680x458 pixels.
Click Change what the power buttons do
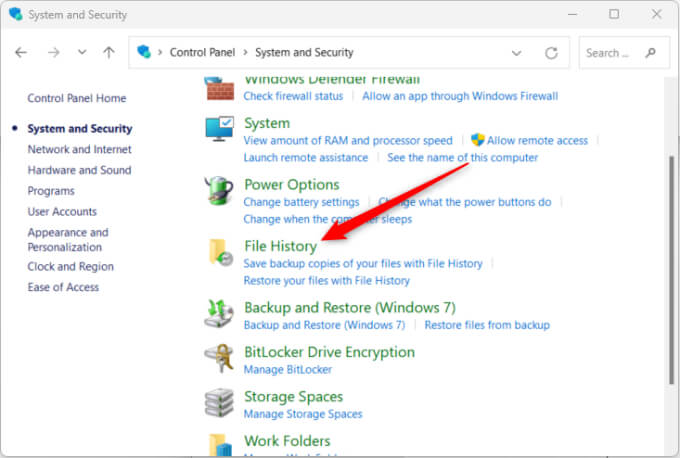pos(464,202)
